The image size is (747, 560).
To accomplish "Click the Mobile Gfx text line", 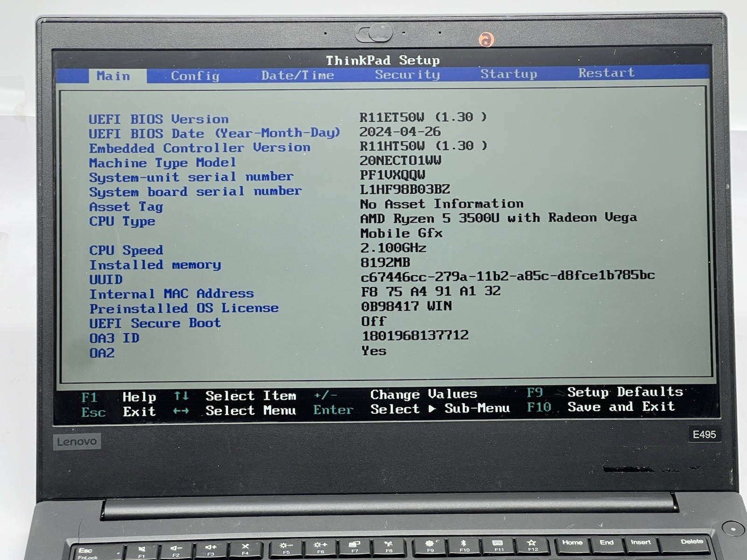I will click(x=401, y=233).
